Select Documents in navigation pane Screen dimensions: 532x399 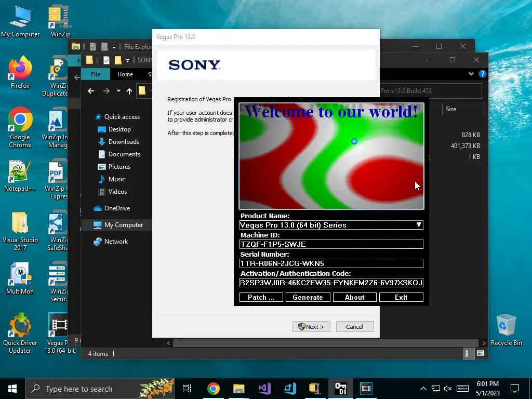click(124, 154)
